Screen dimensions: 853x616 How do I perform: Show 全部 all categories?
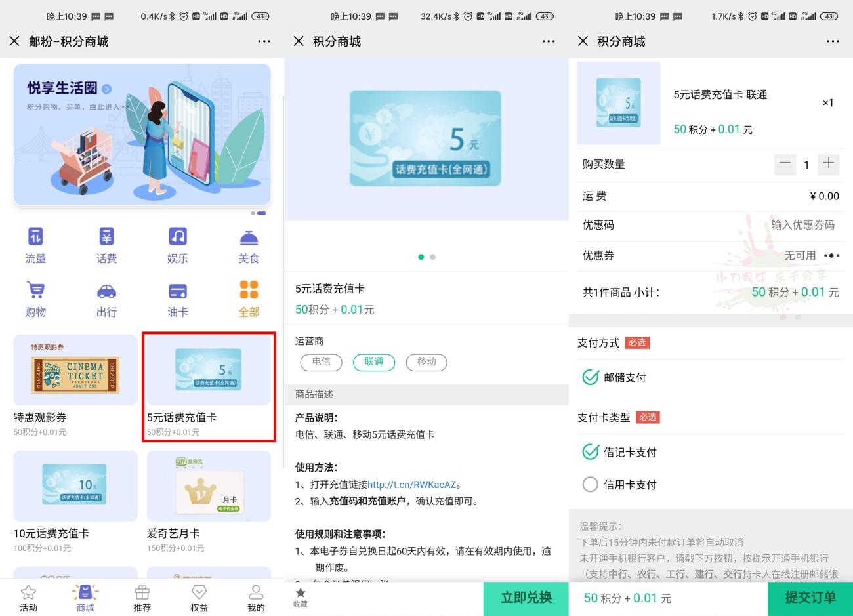249,298
